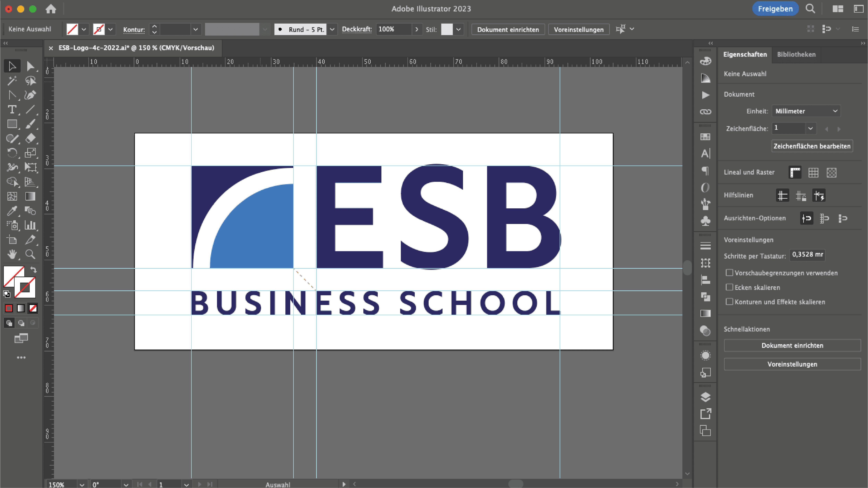The width and height of the screenshot is (868, 488).
Task: Expand the Stil graphic style dropdown
Action: pos(458,29)
